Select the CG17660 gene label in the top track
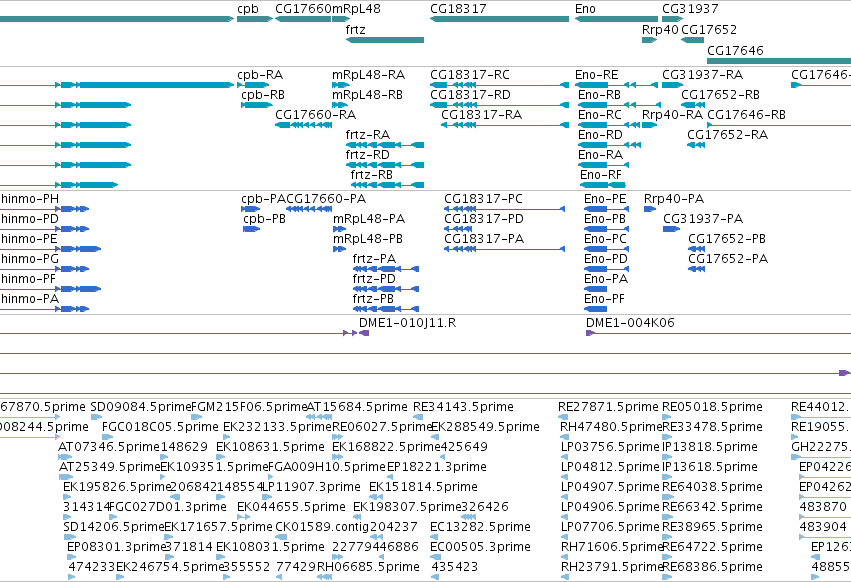 (x=303, y=9)
